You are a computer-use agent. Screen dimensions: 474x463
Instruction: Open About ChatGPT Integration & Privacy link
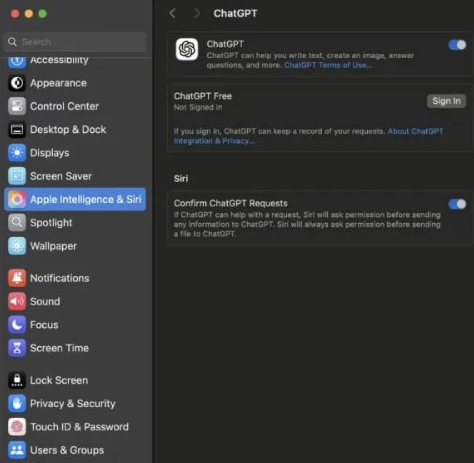click(x=308, y=136)
